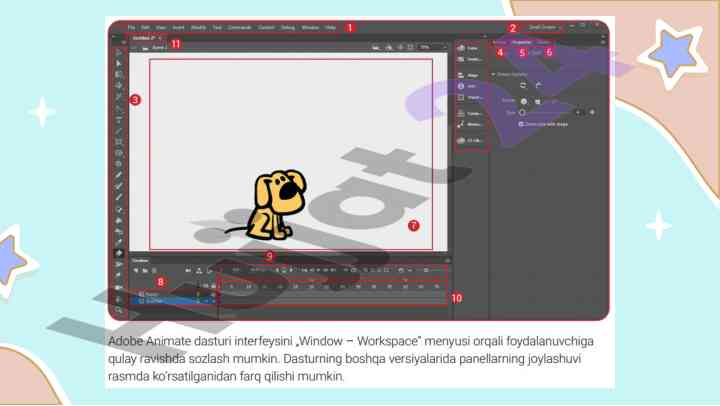This screenshot has width=720, height=406.
Task: Open the Transform panel icon
Action: click(469, 97)
